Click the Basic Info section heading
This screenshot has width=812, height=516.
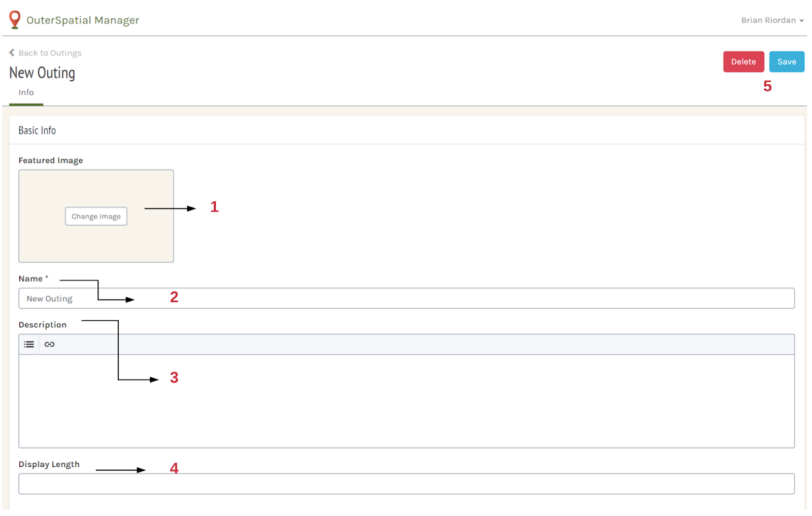click(37, 130)
